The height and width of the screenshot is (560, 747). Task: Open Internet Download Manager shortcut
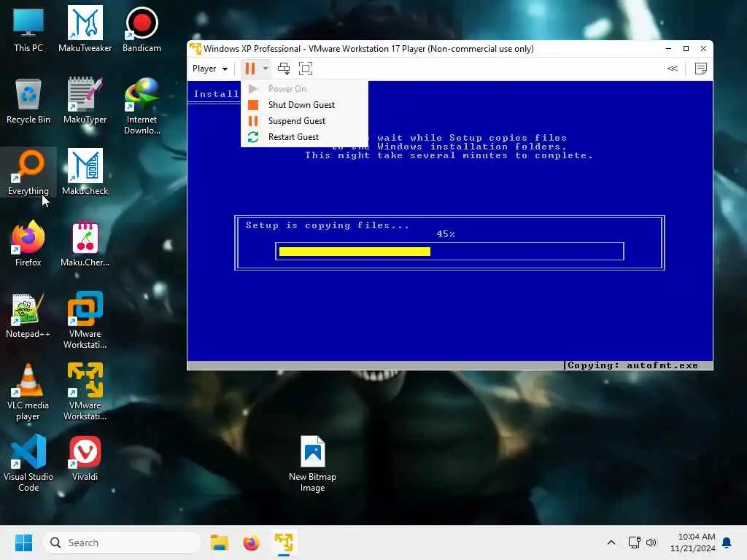(142, 106)
